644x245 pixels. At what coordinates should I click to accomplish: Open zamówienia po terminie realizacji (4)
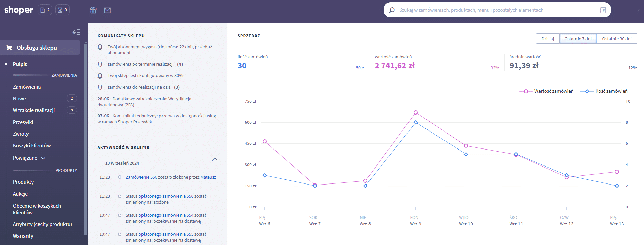[145, 64]
